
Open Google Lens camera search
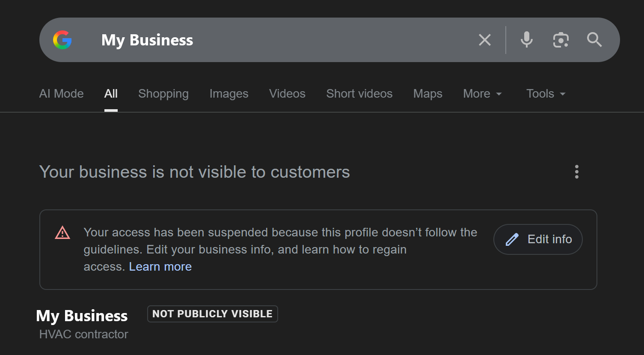click(x=560, y=40)
